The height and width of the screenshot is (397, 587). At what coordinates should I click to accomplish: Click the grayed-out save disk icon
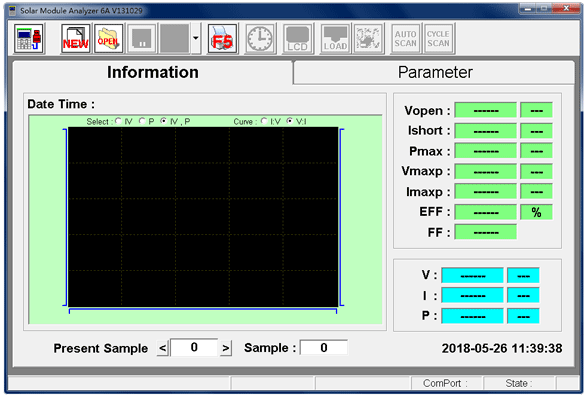click(x=142, y=39)
